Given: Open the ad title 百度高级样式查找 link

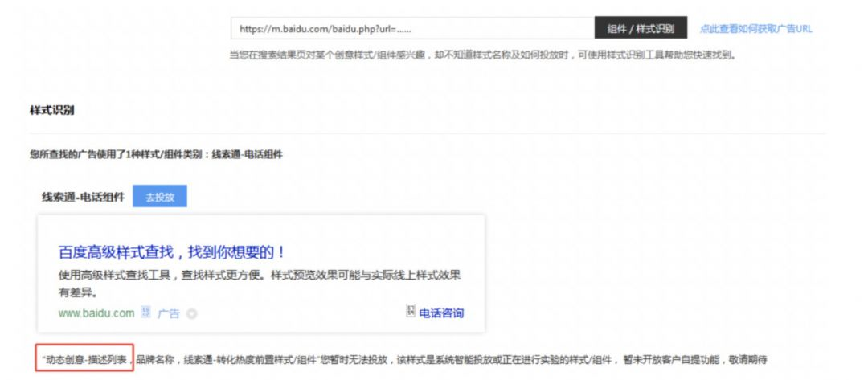Looking at the screenshot, I should pyautogui.click(x=172, y=251).
